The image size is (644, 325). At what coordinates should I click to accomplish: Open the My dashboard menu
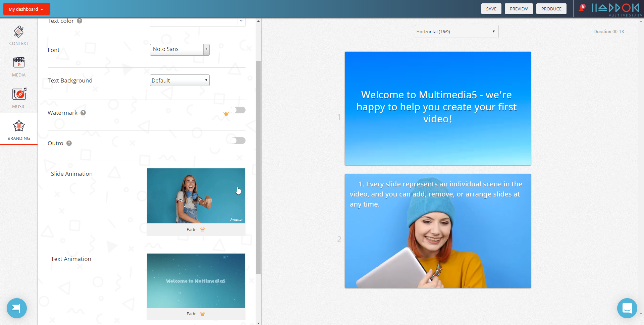(26, 9)
